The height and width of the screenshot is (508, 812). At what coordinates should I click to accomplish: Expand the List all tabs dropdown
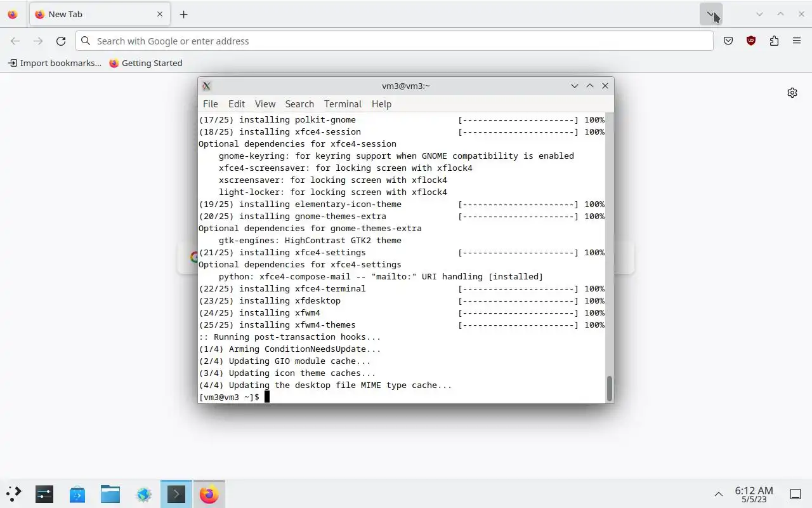[710, 14]
